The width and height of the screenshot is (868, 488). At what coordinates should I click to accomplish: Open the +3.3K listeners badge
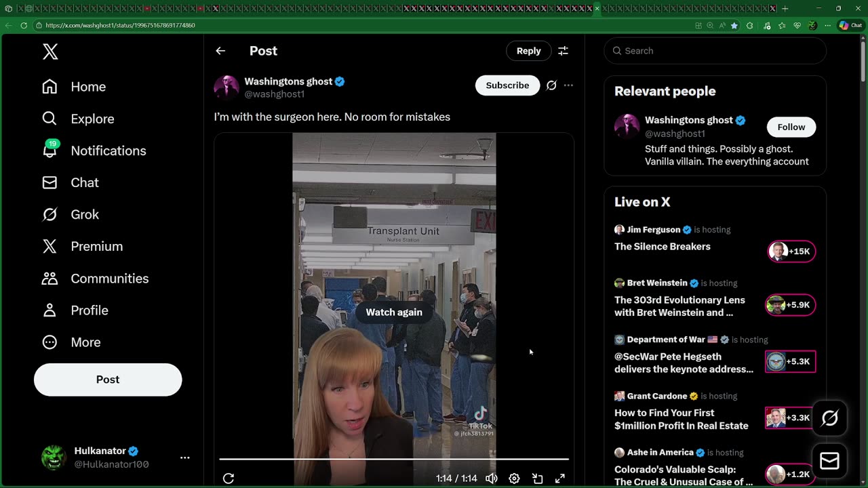pyautogui.click(x=790, y=418)
